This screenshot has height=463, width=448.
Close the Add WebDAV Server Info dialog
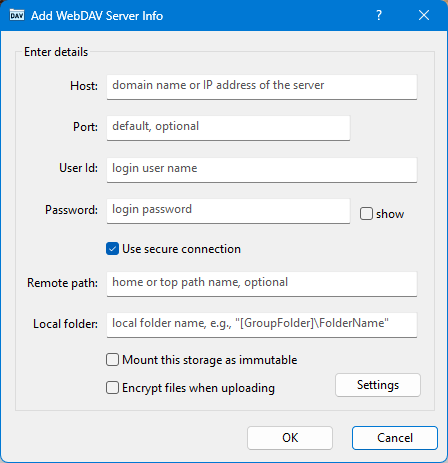click(424, 15)
